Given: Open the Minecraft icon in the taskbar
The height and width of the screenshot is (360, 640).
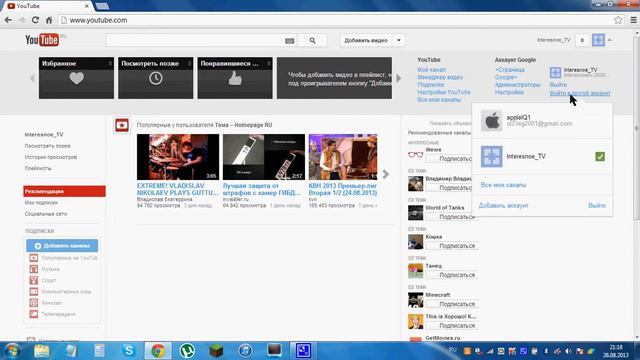Looking at the screenshot, I should coord(216,351).
